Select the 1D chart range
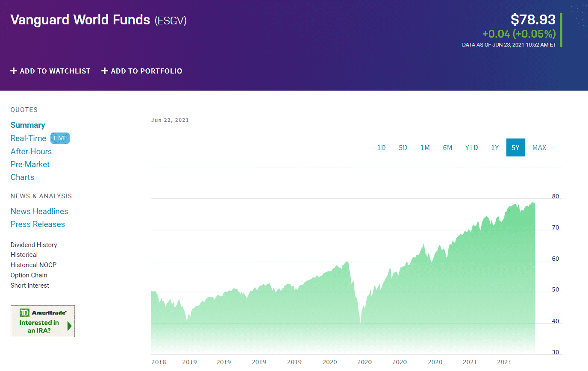Viewport: 588px width, 371px height. [x=381, y=147]
